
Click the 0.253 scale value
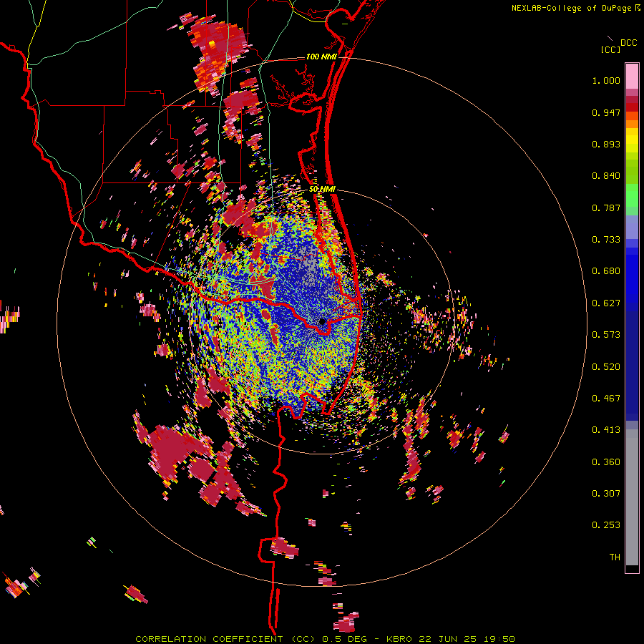(x=606, y=525)
